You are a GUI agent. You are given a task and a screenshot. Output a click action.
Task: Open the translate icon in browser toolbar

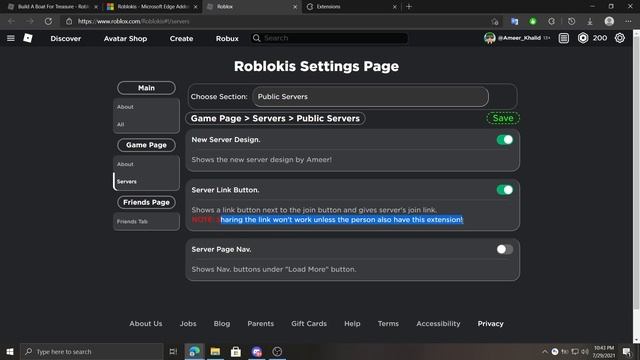(514, 21)
